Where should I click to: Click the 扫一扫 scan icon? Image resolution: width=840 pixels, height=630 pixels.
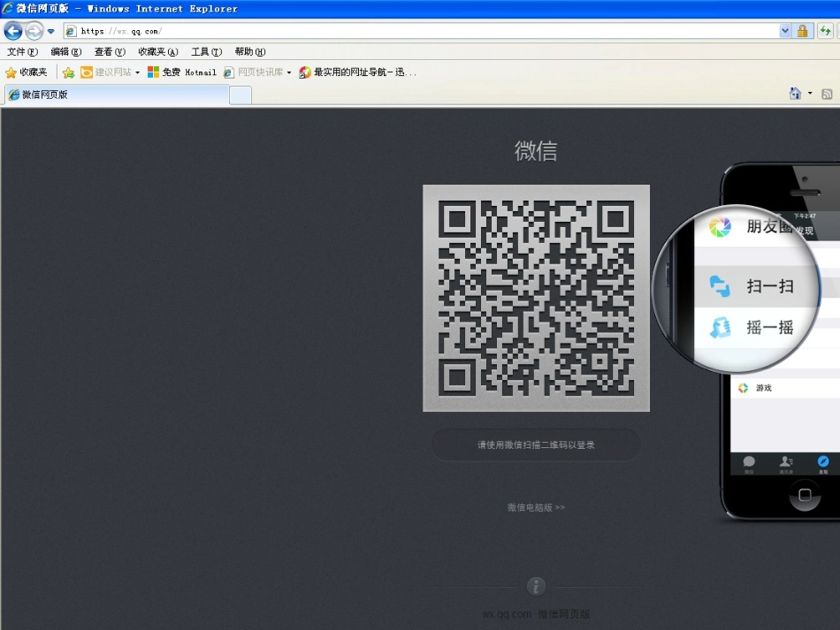[720, 286]
